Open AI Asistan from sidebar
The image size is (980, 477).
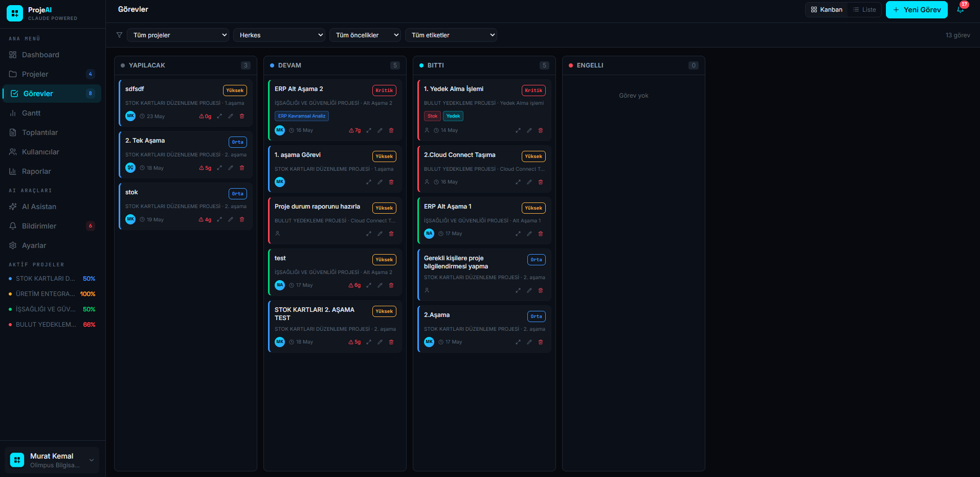coord(52,207)
